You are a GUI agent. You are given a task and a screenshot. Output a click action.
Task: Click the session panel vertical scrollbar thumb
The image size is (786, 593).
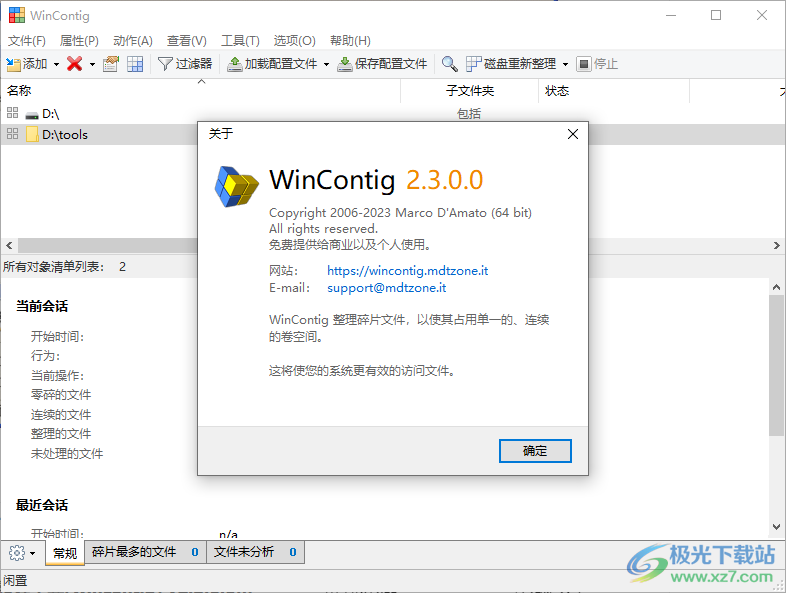(776, 366)
